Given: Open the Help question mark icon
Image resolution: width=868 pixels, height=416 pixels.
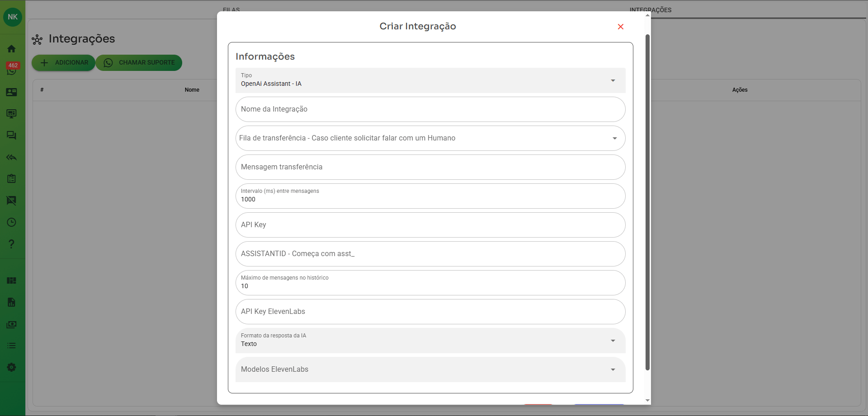Looking at the screenshot, I should [x=11, y=244].
